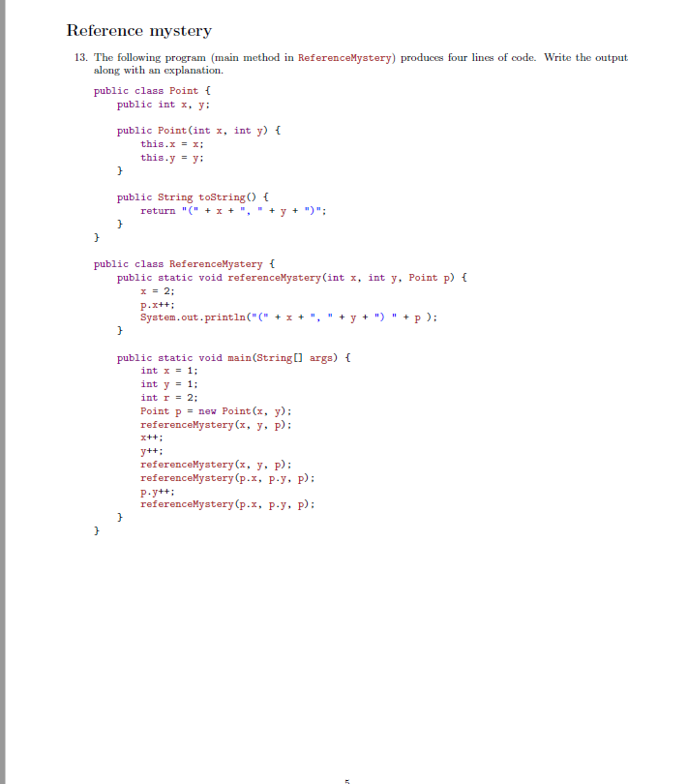The height and width of the screenshot is (784, 688).
Task: Click the line 'p.y++;' in main
Action: click(x=158, y=492)
